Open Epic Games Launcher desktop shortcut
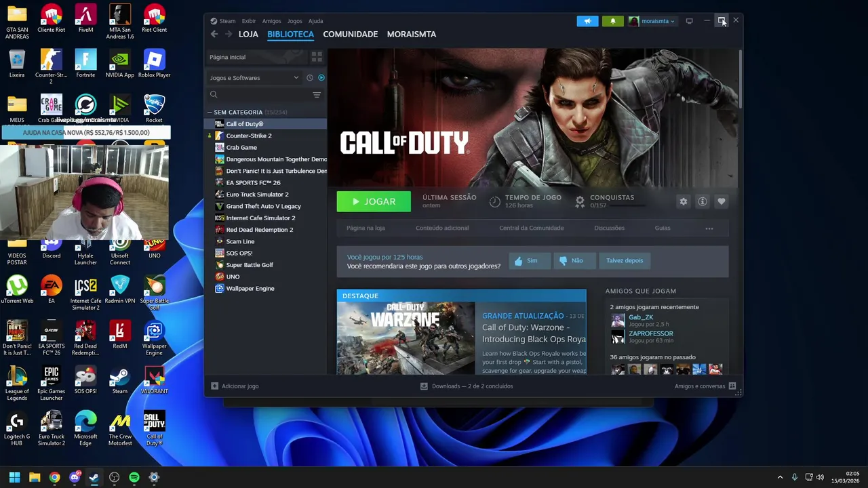This screenshot has width=868, height=488. point(52,384)
